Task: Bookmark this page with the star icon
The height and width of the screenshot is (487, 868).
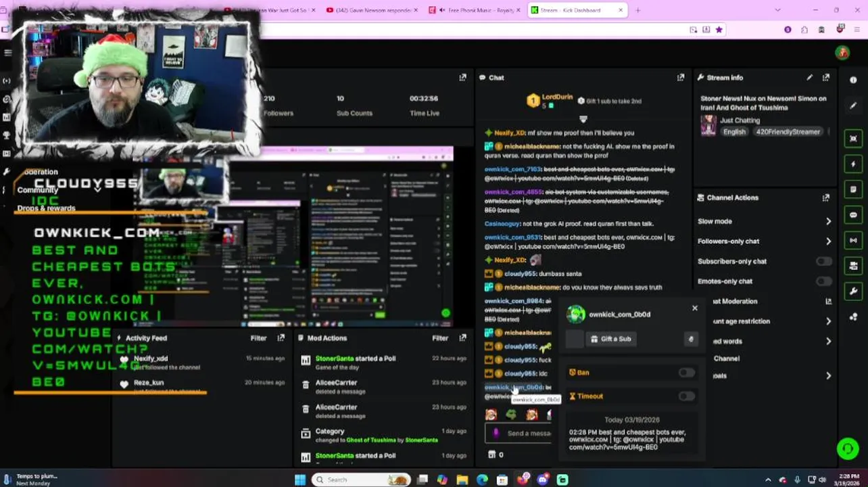Action: [719, 30]
